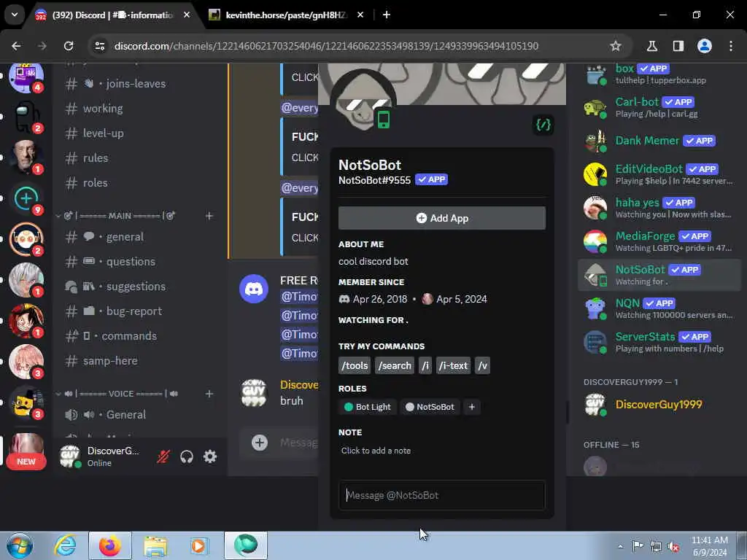This screenshot has width=747, height=560.
Task: Create channel in VOICE category plus icon
Action: (209, 394)
